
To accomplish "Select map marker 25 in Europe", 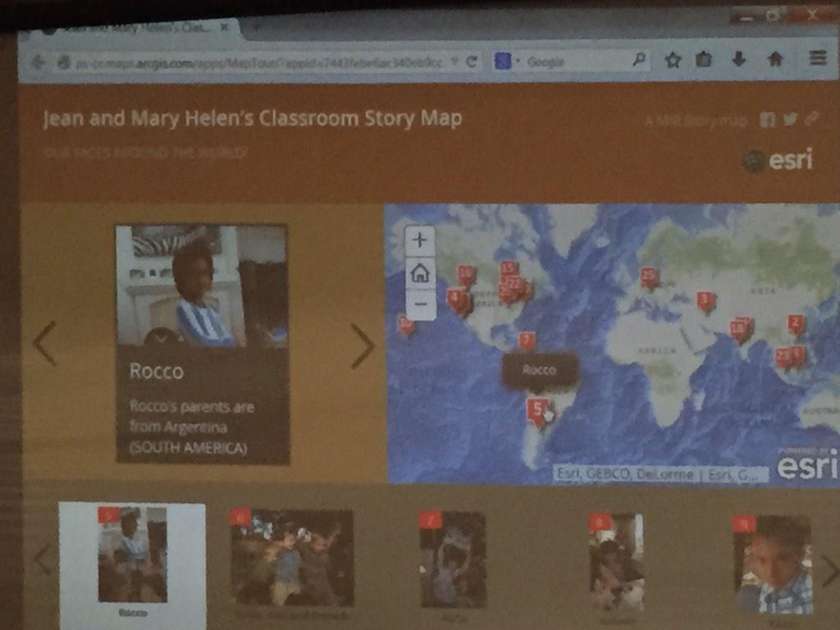I will point(649,277).
